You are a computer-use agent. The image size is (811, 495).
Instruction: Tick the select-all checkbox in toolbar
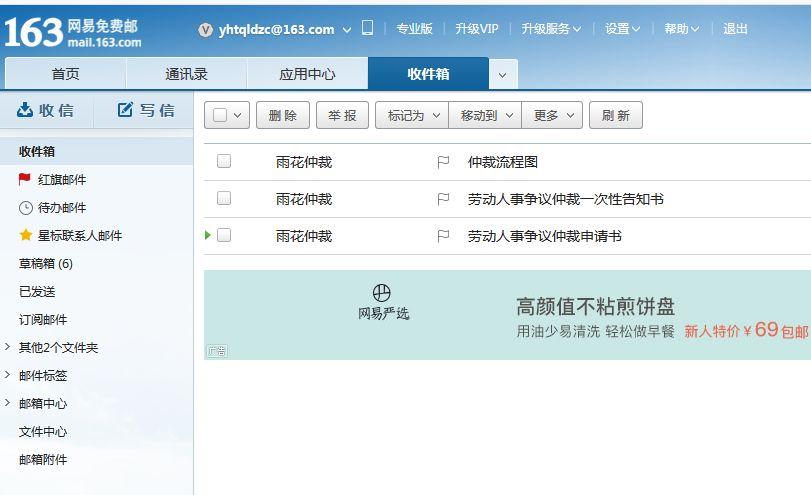click(220, 115)
